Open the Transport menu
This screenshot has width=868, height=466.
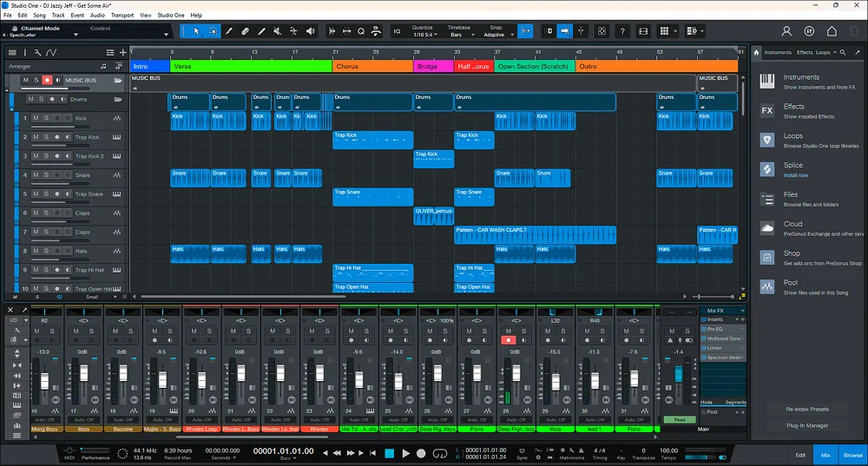tap(122, 15)
